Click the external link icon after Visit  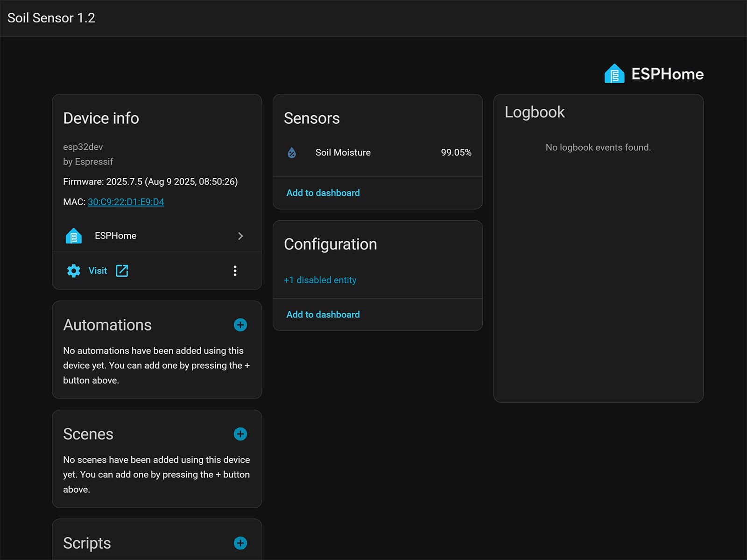pyautogui.click(x=122, y=271)
